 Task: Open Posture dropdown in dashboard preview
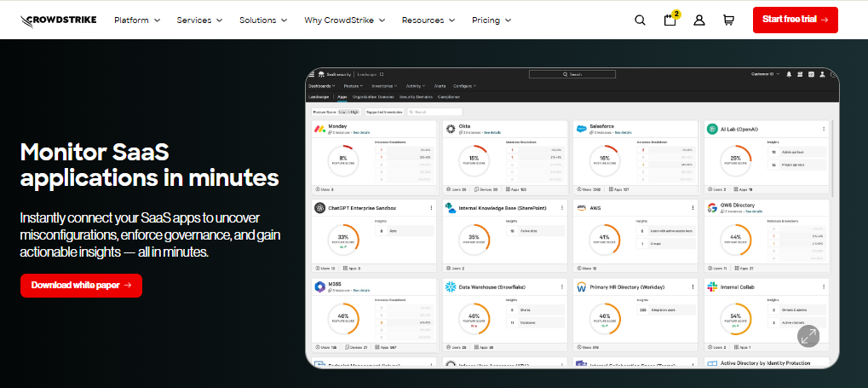[354, 86]
